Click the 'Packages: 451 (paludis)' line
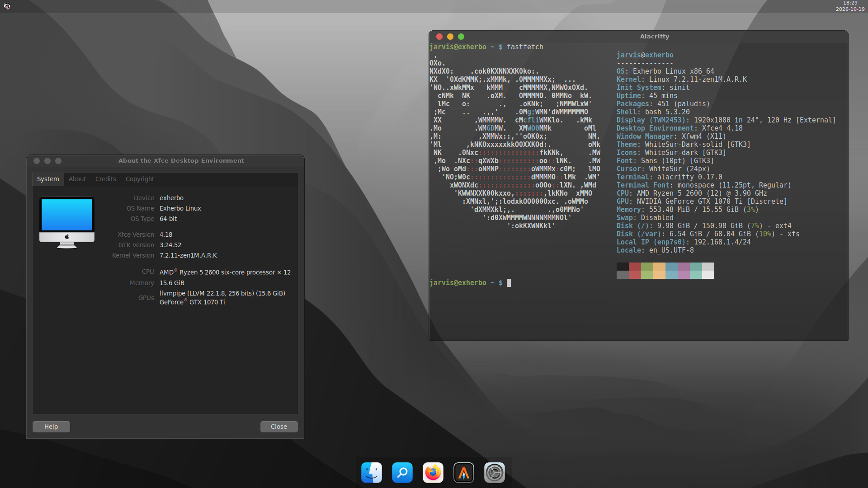The image size is (868, 488). pyautogui.click(x=663, y=104)
